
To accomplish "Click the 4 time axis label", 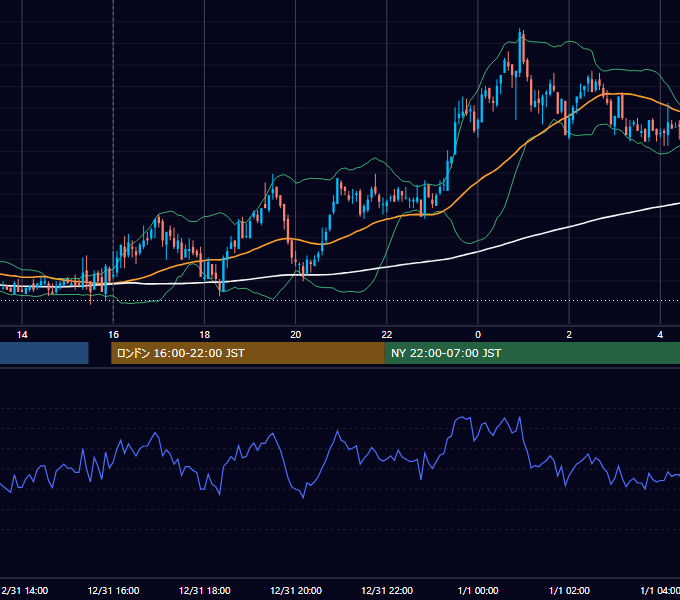I will [x=660, y=335].
